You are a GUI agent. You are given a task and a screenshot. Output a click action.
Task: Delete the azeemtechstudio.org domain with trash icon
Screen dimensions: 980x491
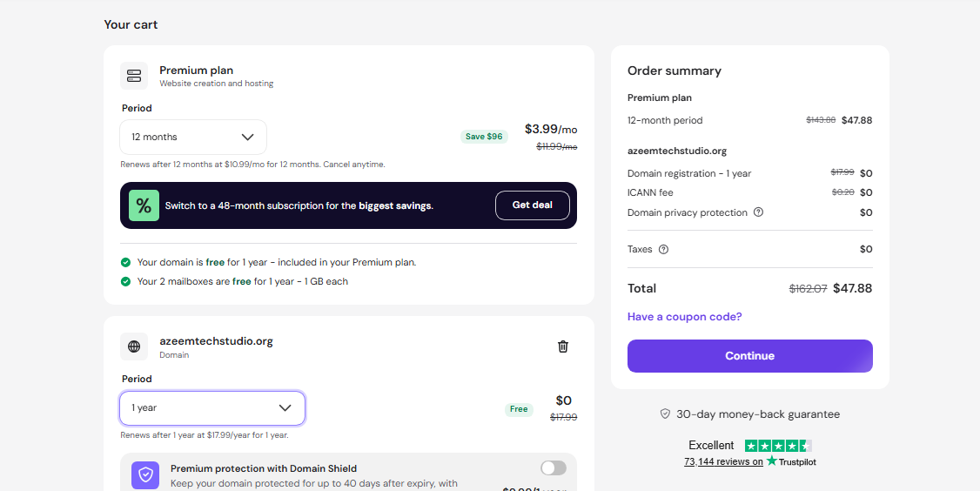(563, 346)
